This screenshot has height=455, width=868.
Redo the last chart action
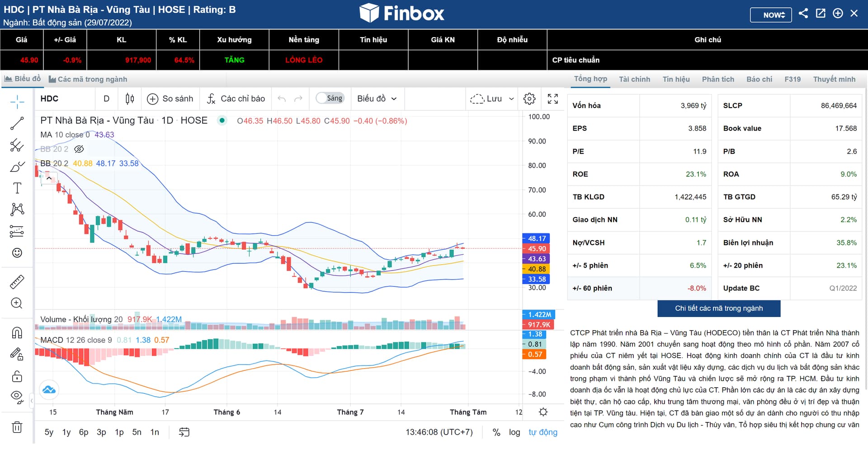tap(298, 99)
